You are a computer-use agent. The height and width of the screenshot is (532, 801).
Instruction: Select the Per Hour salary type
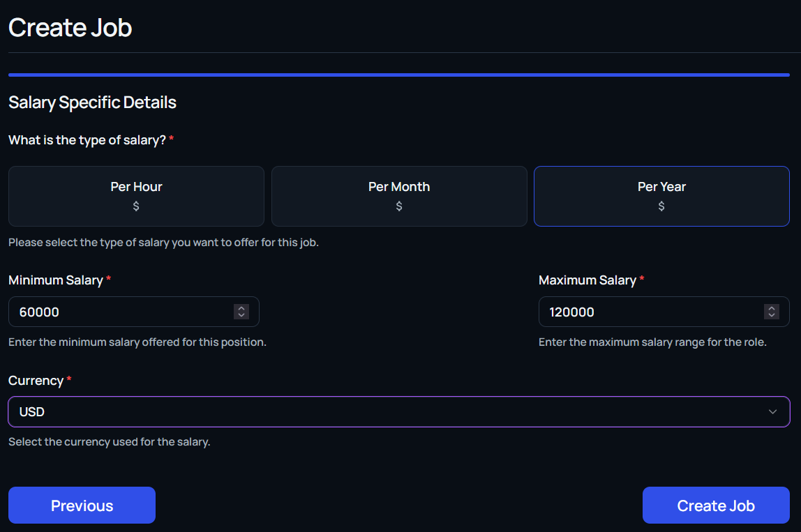click(x=136, y=187)
